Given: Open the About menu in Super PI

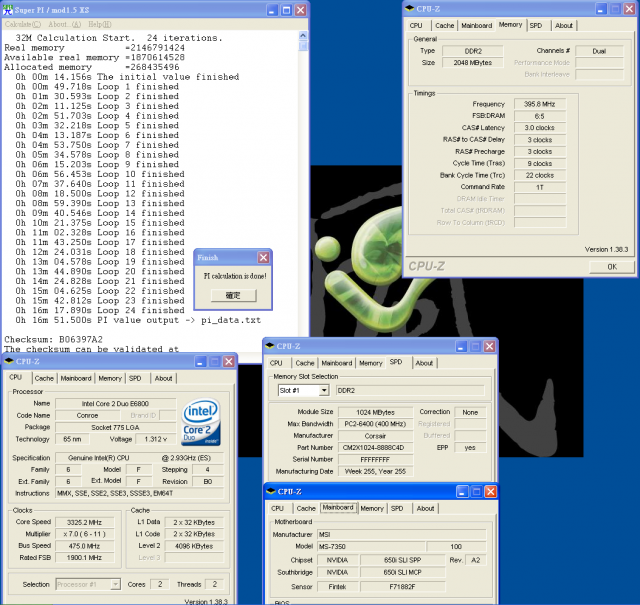Looking at the screenshot, I should (x=64, y=24).
